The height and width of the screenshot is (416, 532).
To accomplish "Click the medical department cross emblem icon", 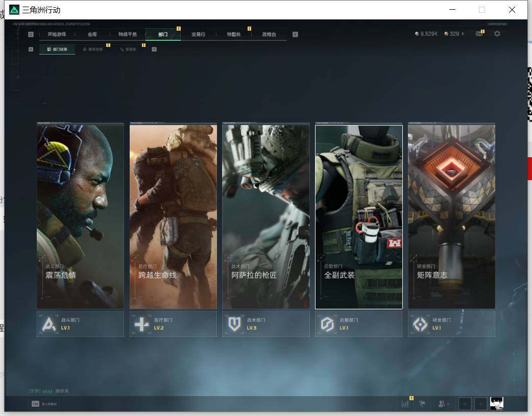I will click(141, 325).
